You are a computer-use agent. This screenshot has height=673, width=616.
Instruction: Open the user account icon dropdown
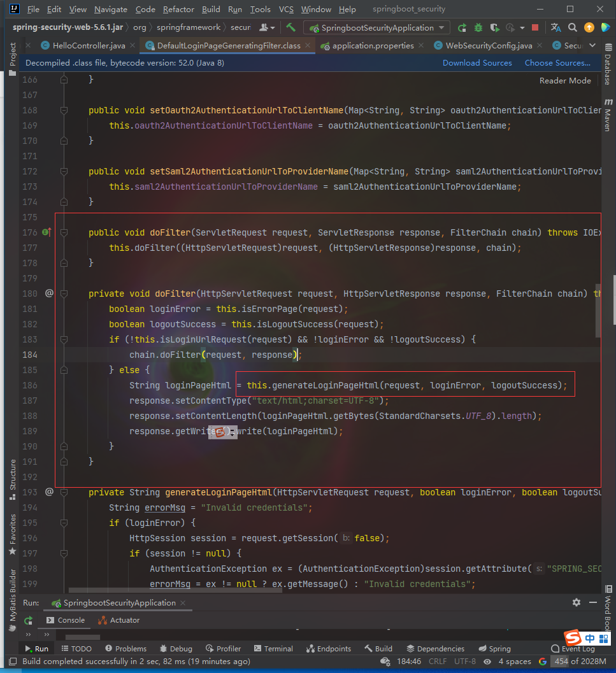(267, 27)
